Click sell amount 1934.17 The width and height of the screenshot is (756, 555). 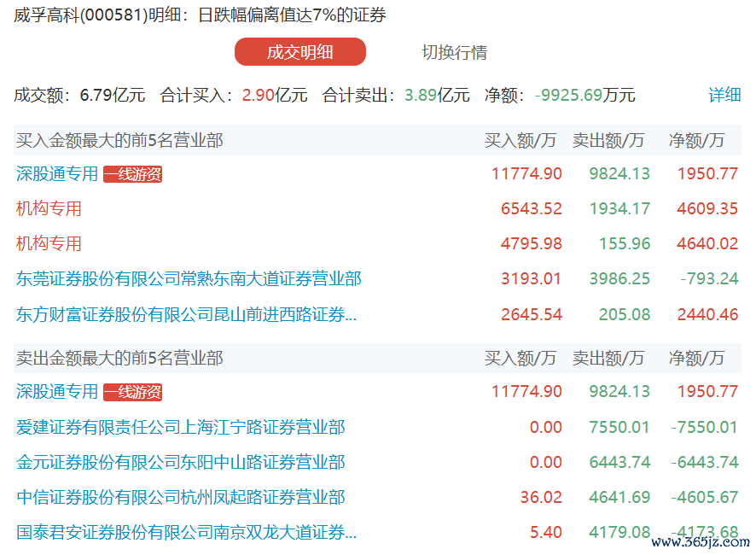[x=619, y=208]
